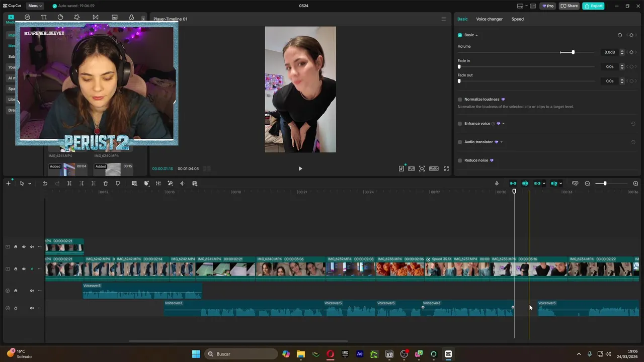This screenshot has height=362, width=644.
Task: Open the Ratio selector in player
Action: 434,169
